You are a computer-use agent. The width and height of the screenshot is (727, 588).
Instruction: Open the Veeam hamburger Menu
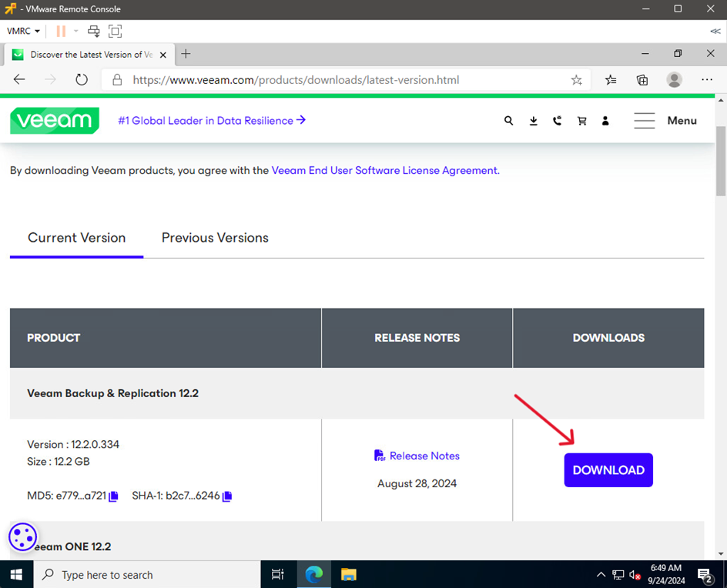pyautogui.click(x=665, y=121)
